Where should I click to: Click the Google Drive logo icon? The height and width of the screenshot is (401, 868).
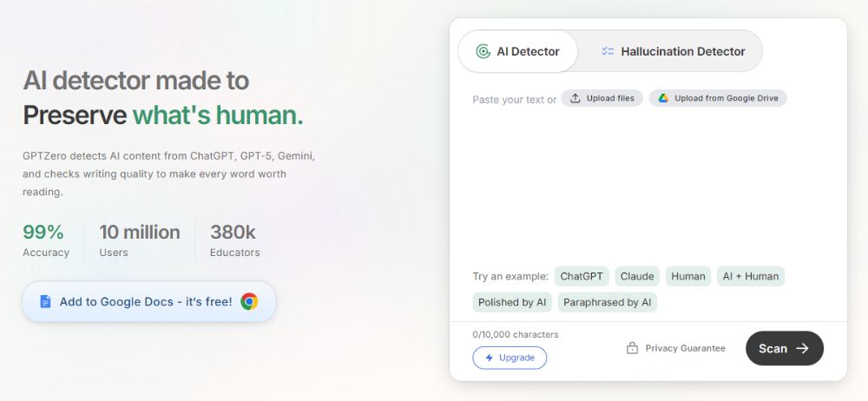(663, 98)
